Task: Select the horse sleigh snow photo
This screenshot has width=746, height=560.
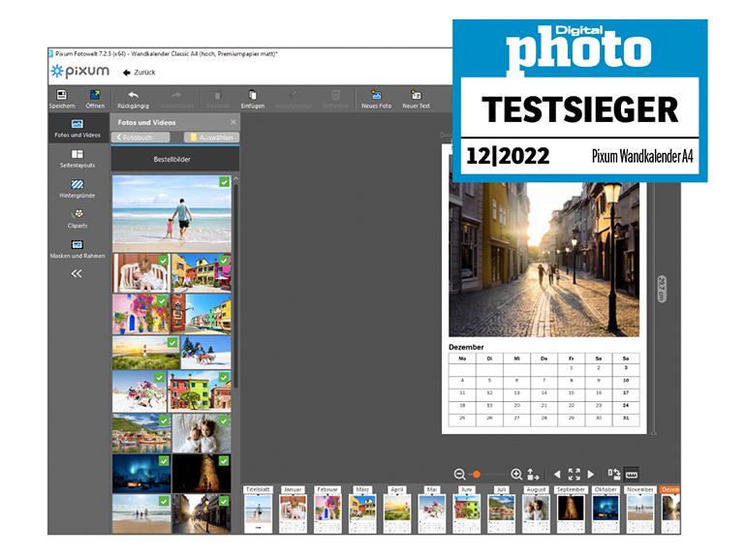Action: pos(205,353)
